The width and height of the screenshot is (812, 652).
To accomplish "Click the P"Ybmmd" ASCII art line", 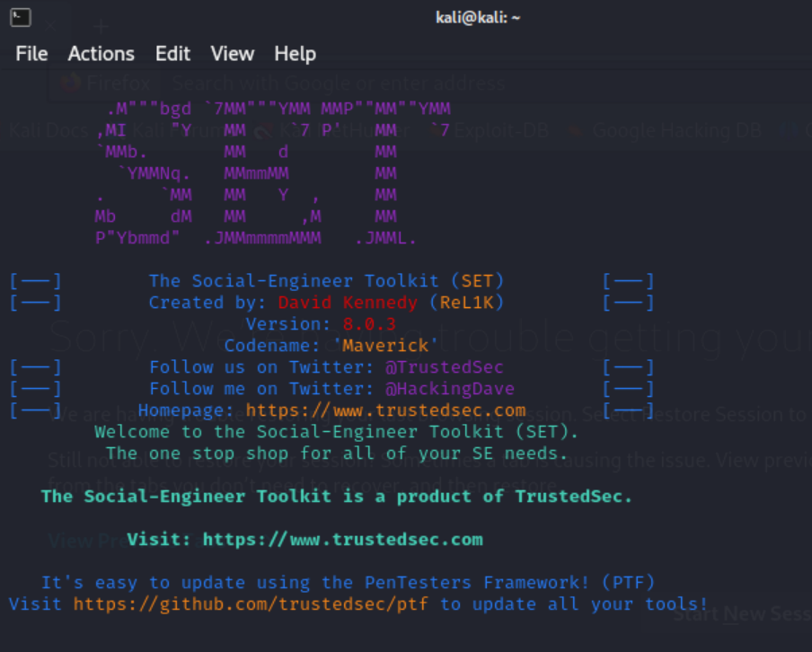I will pos(256,238).
